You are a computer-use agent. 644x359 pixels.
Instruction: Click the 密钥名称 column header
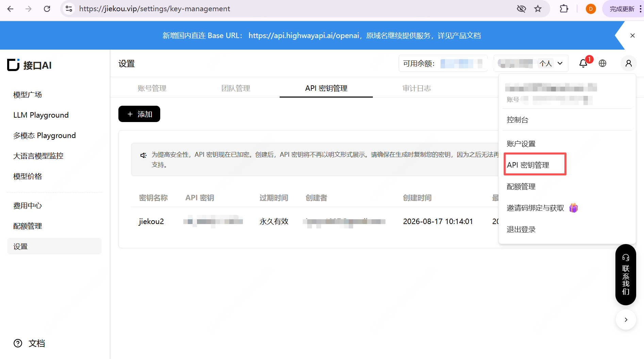(x=153, y=198)
